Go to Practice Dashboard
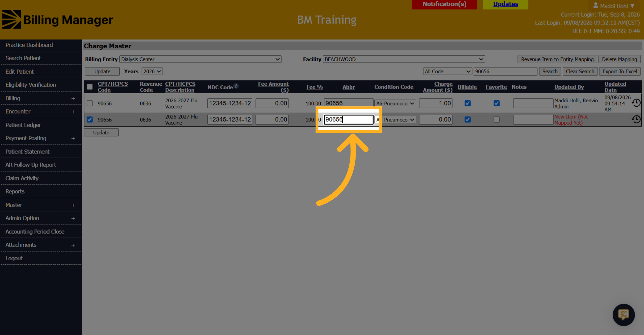 coord(29,45)
